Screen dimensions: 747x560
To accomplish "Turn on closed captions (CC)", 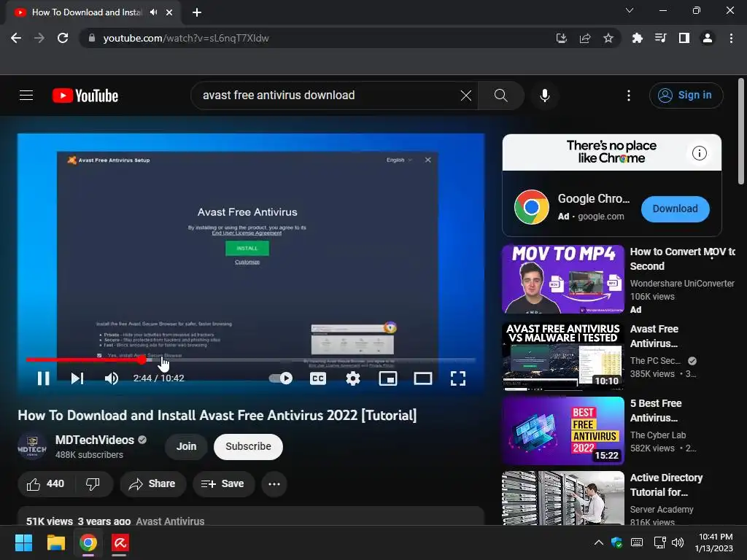I will pos(318,378).
